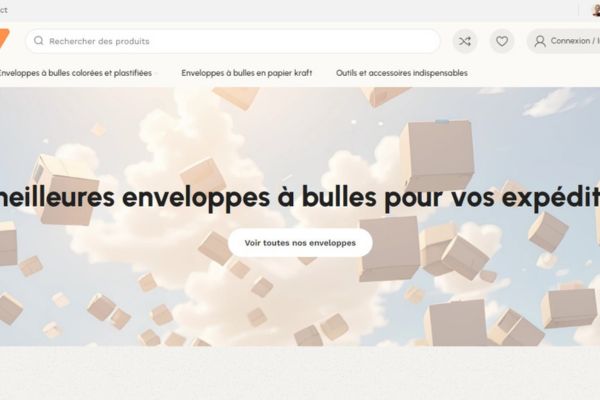Open Outils et accessoires indispensables menu
This screenshot has height=400, width=600.
(402, 73)
